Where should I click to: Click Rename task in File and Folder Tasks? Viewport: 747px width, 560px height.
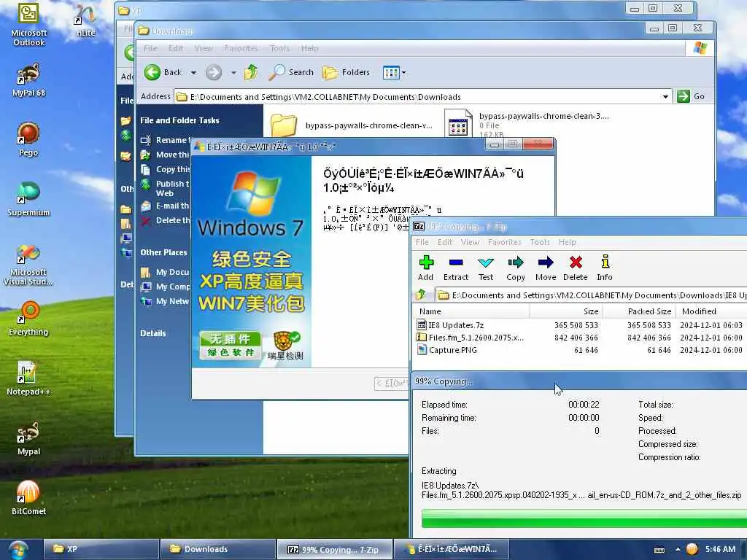point(166,140)
